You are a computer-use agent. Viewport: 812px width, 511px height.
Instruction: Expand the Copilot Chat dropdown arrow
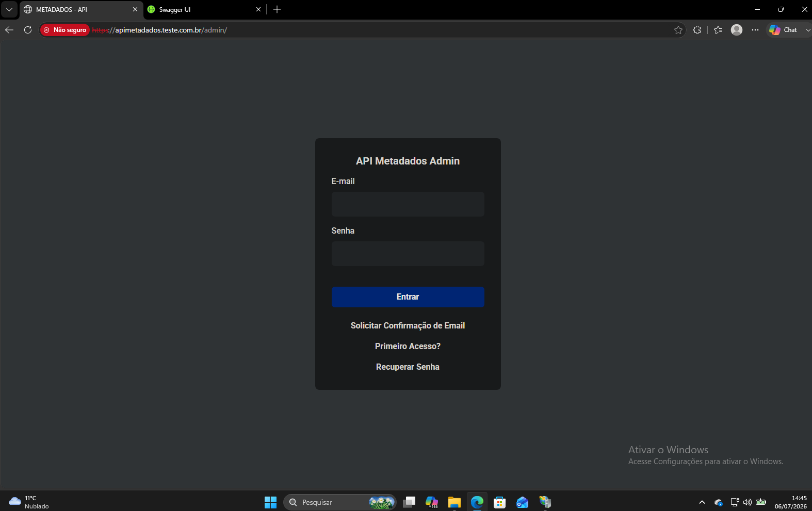pos(807,30)
